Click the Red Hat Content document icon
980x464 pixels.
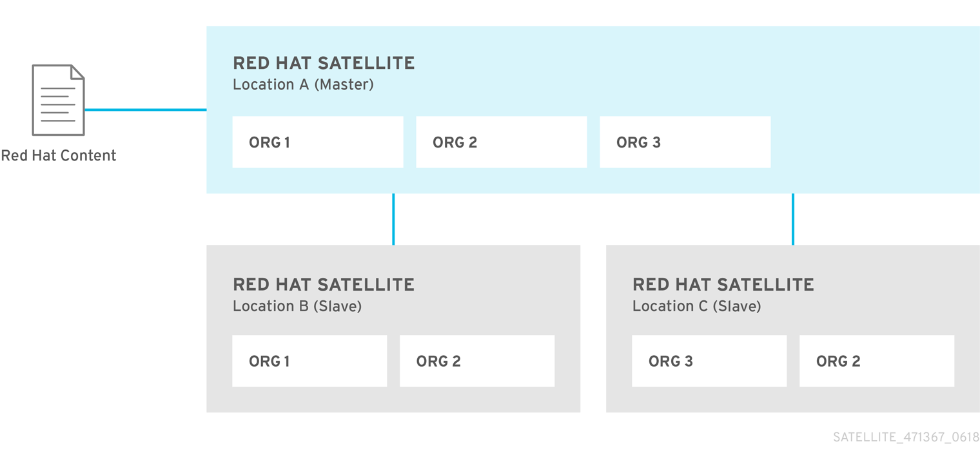coord(58,100)
